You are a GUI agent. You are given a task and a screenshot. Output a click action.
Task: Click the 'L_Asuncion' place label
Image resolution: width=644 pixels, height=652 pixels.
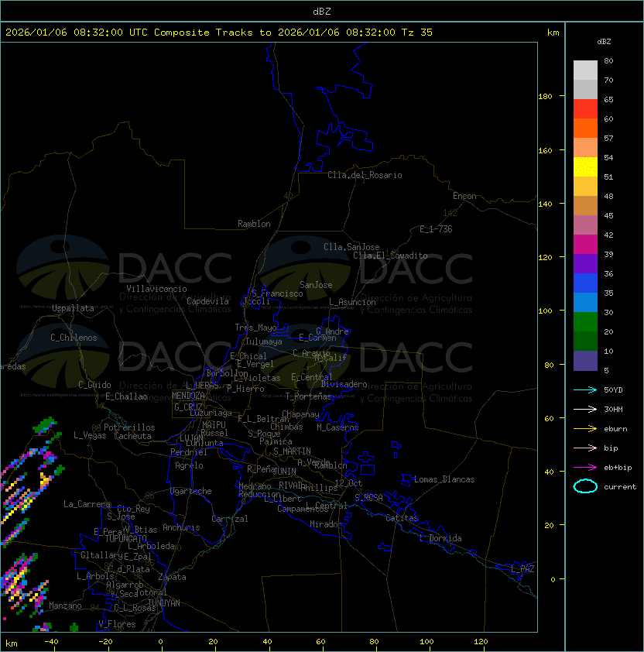[352, 302]
